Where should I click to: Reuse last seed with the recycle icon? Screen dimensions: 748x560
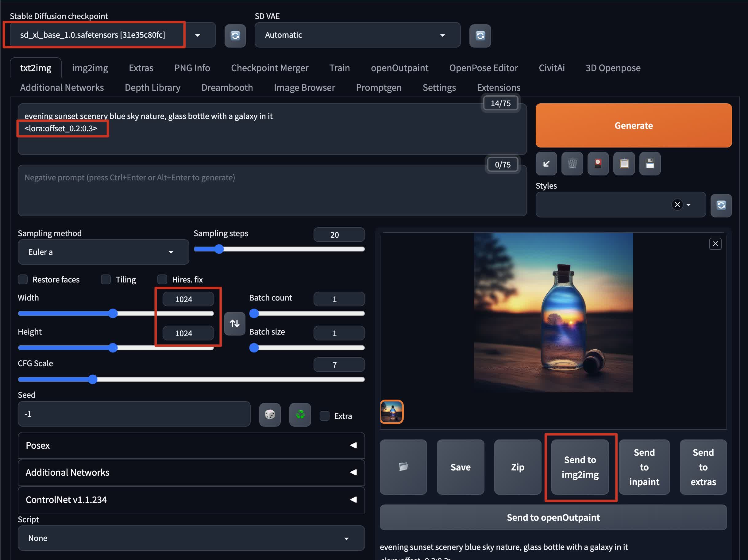tap(300, 414)
